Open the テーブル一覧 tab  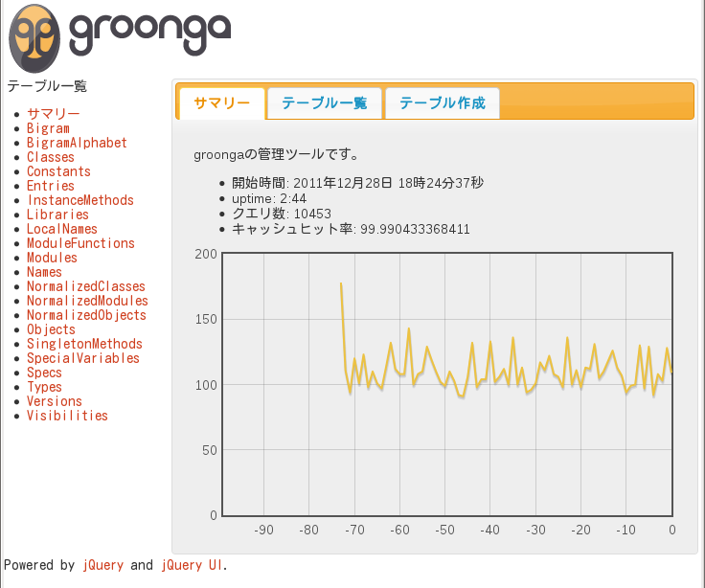pyautogui.click(x=324, y=103)
